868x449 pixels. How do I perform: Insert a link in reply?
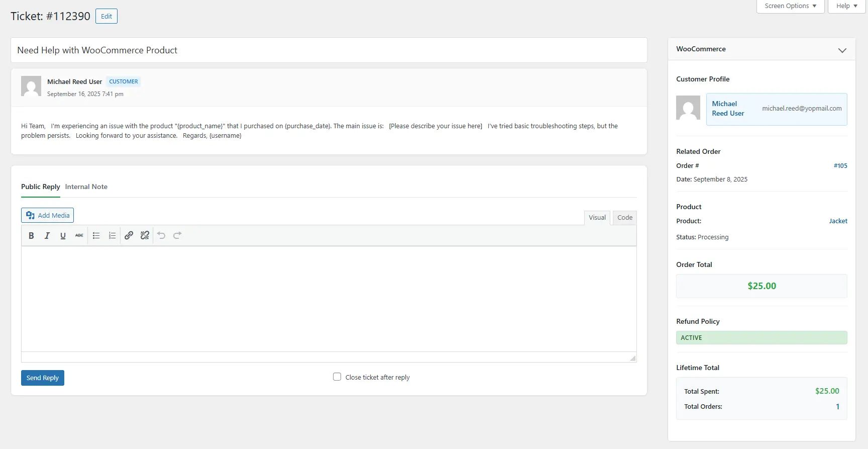[129, 235]
